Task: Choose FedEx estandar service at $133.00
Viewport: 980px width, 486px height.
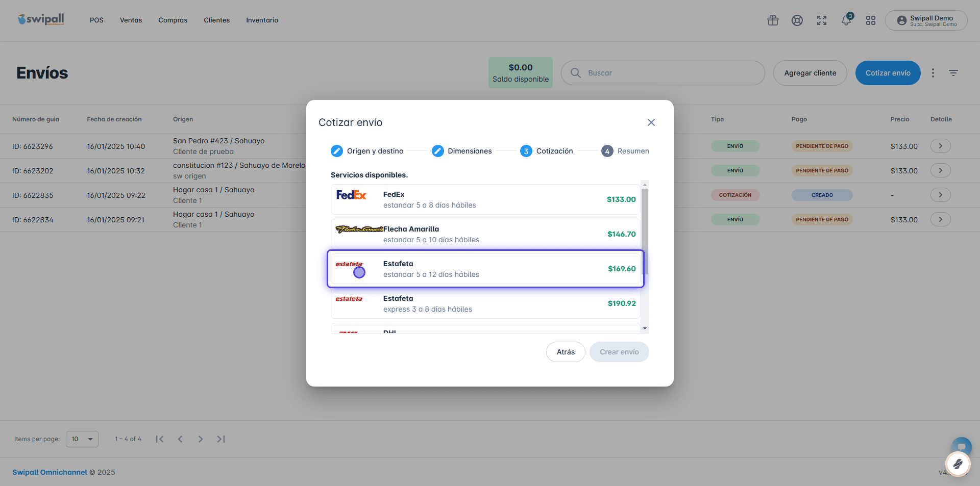Action: [x=485, y=199]
